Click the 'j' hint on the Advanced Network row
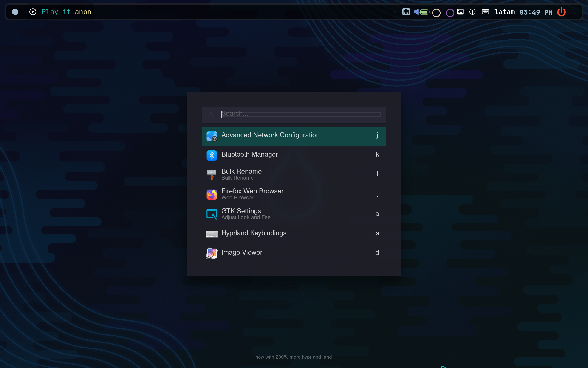The height and width of the screenshot is (368, 588). 377,135
